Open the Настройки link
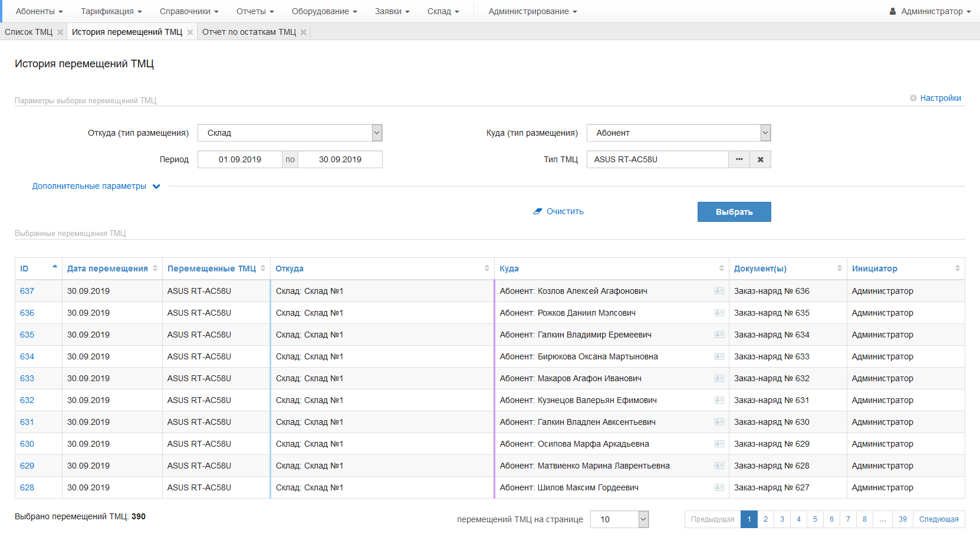 pos(940,98)
